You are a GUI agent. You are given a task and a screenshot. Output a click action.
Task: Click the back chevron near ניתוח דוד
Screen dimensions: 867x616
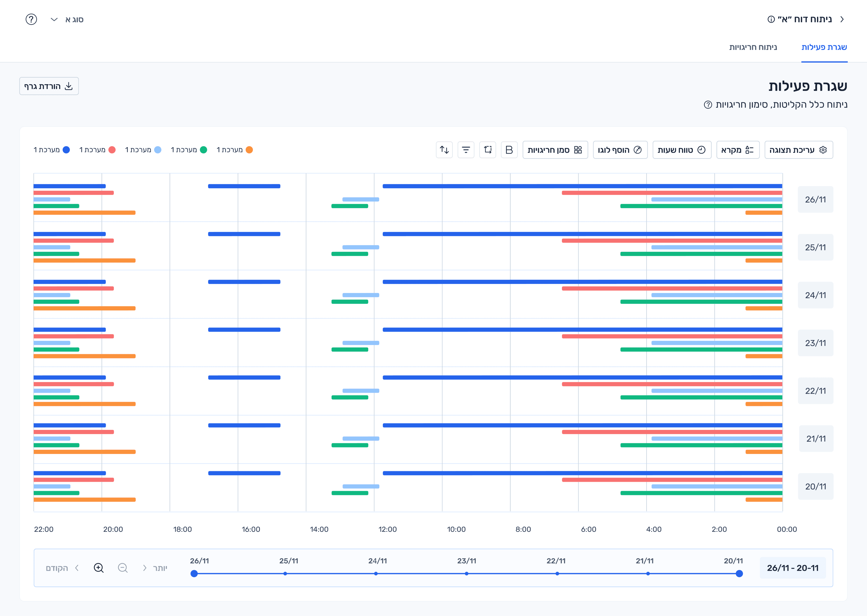point(842,19)
